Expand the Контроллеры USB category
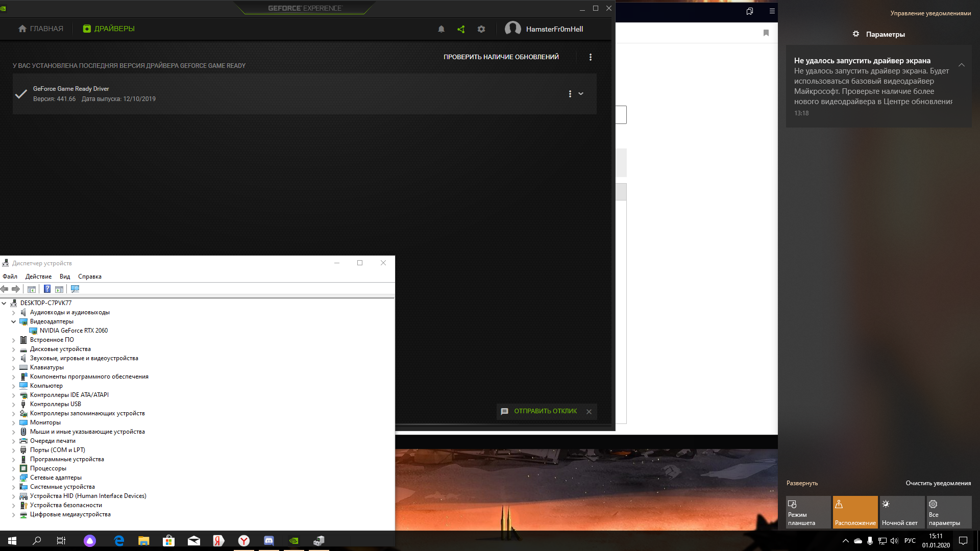This screenshot has height=551, width=980. (x=14, y=404)
